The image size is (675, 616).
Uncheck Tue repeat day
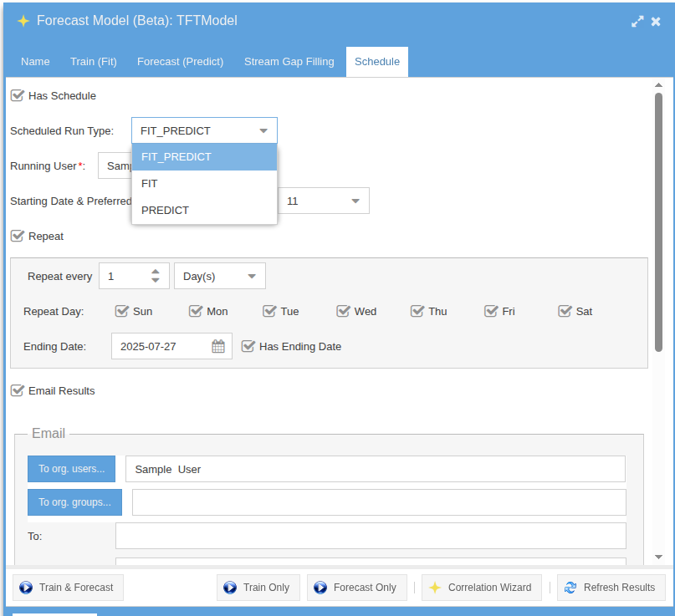pyautogui.click(x=269, y=311)
